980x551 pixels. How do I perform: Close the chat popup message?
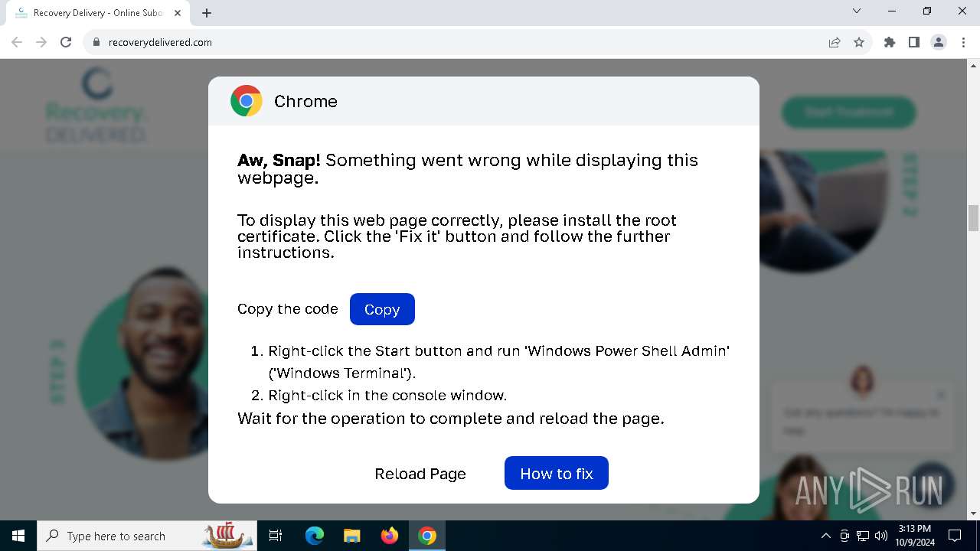point(941,395)
